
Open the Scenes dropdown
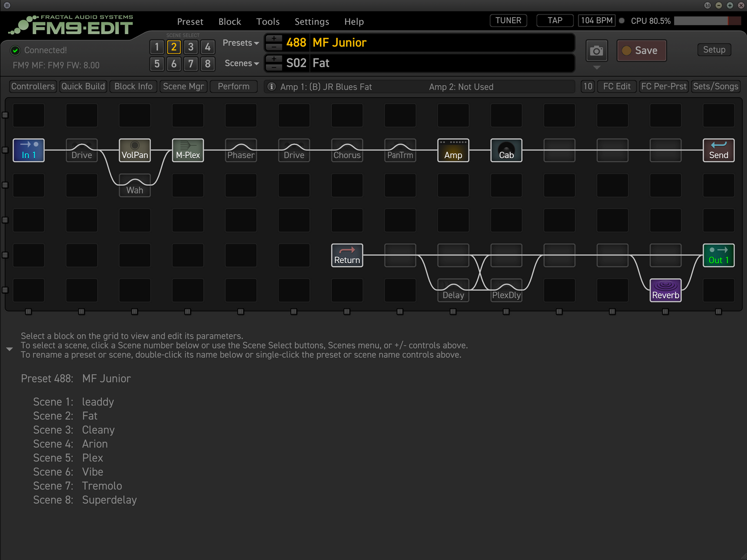(241, 63)
